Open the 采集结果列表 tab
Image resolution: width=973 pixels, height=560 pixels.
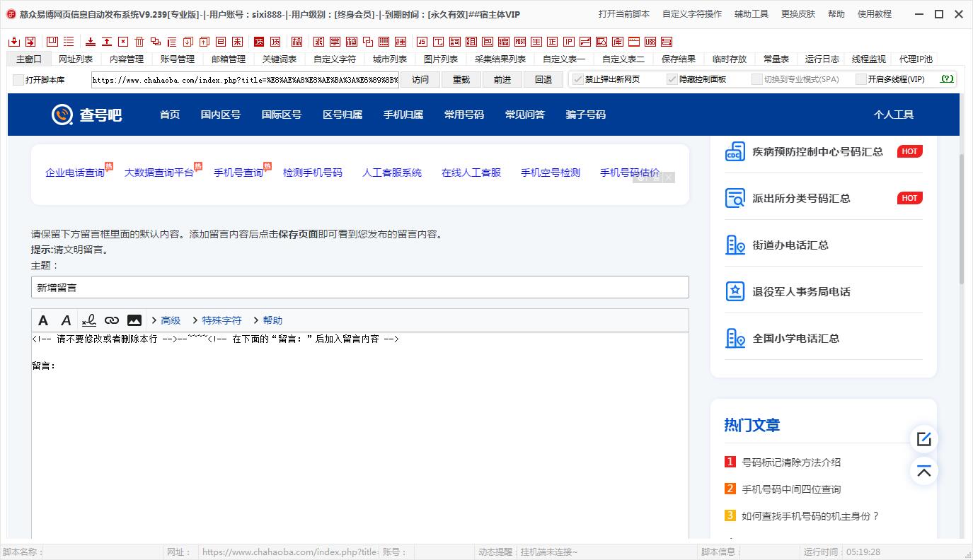pos(500,59)
